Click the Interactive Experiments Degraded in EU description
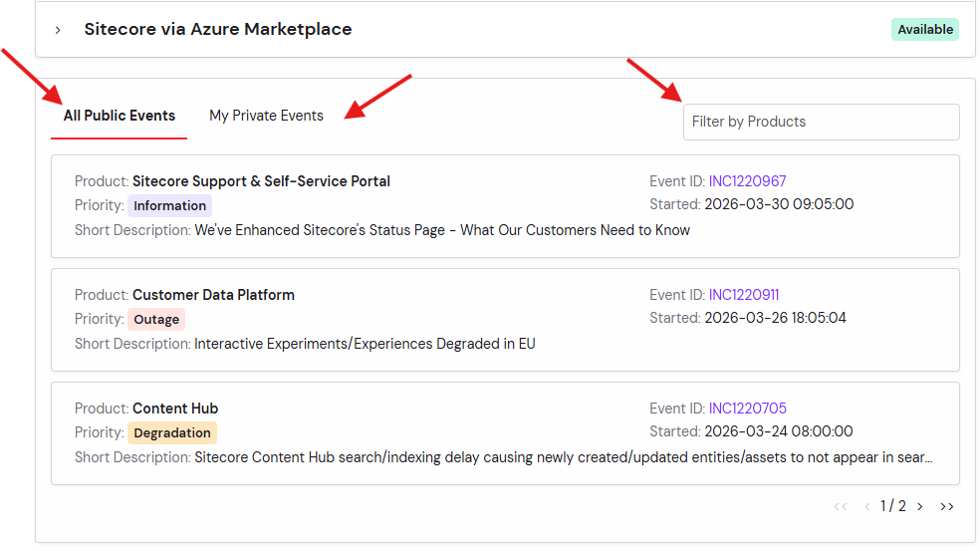Viewport: 980px width, 551px height. [365, 344]
